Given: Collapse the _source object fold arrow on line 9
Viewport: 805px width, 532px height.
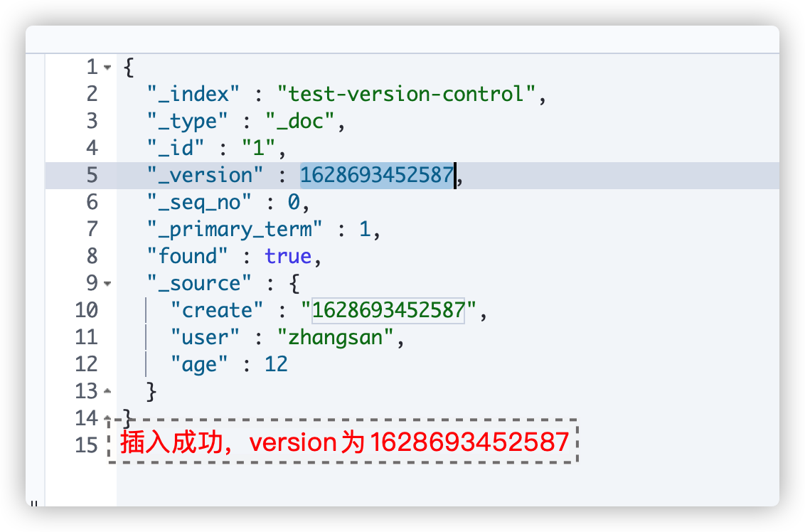Looking at the screenshot, I should click(x=107, y=284).
